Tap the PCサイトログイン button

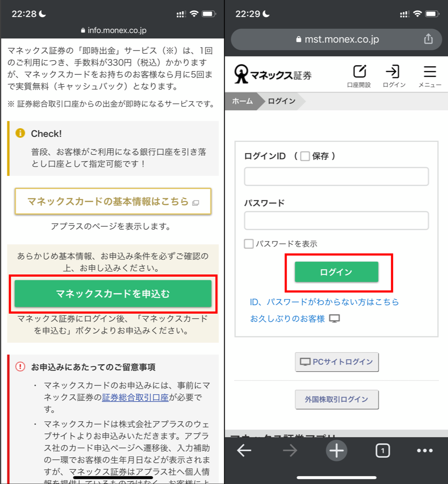pyautogui.click(x=337, y=362)
